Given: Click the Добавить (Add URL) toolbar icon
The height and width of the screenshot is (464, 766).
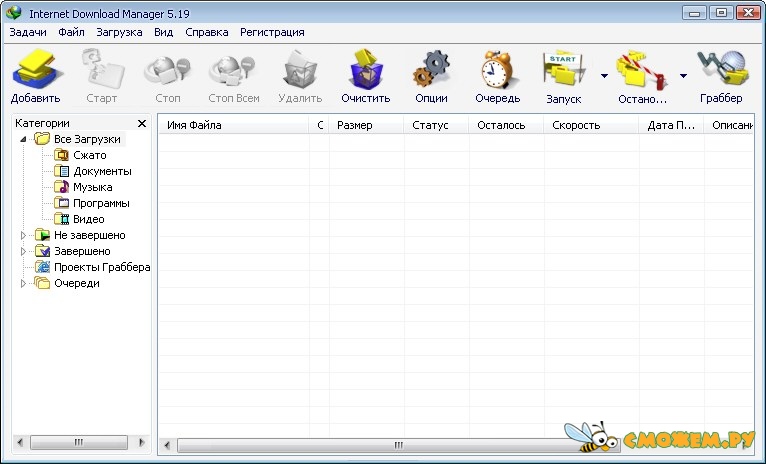Looking at the screenshot, I should (37, 71).
